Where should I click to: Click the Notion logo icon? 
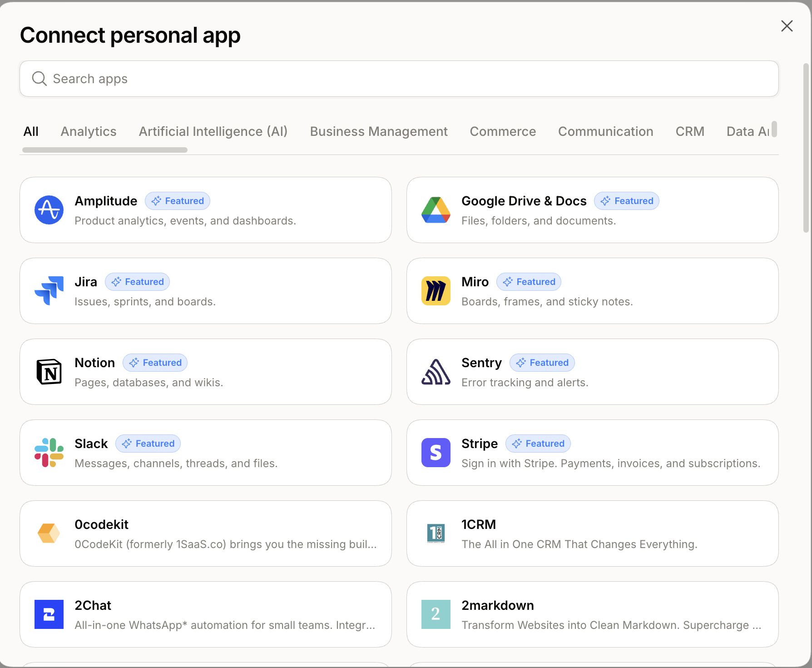click(49, 372)
